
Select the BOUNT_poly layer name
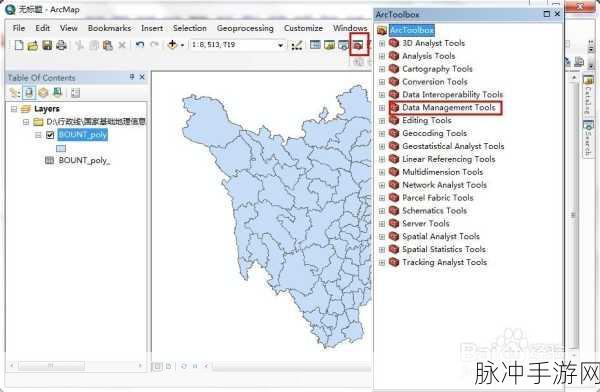tap(83, 134)
